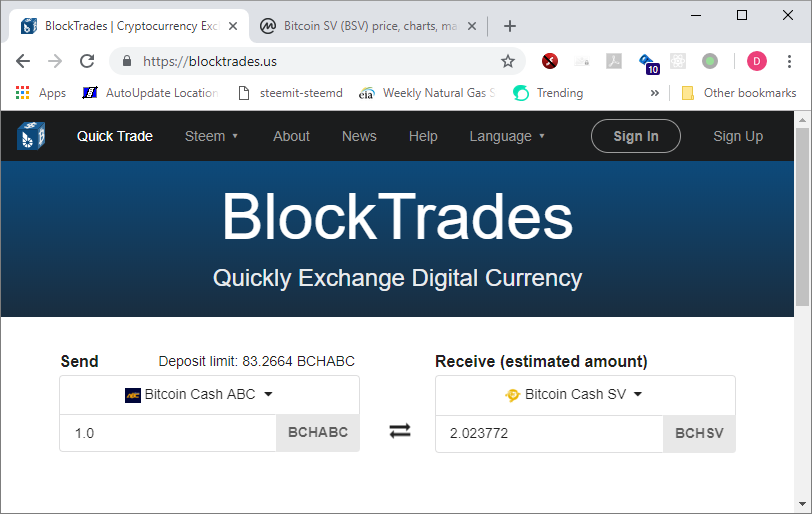Expand the Steem dropdown menu
Image resolution: width=812 pixels, height=514 pixels.
click(211, 136)
